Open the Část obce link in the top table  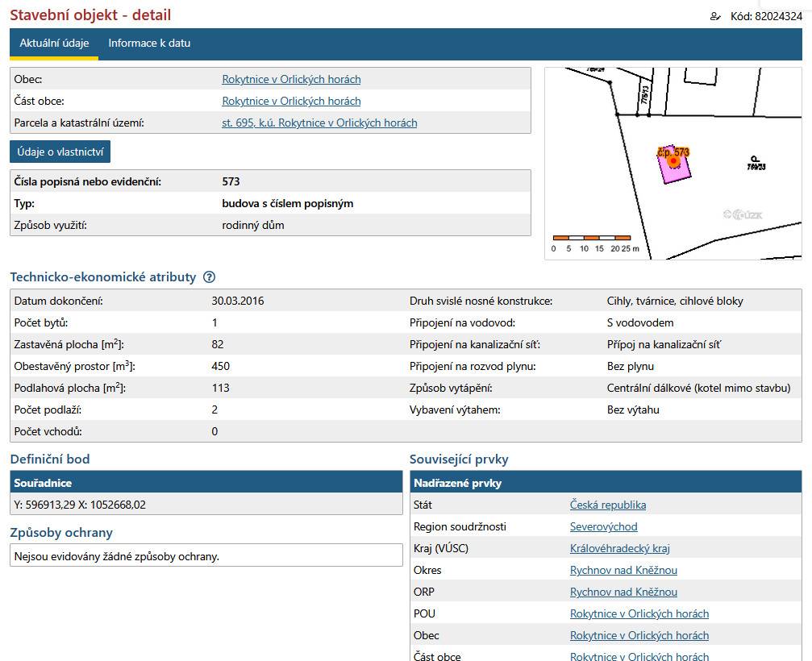[x=291, y=101]
